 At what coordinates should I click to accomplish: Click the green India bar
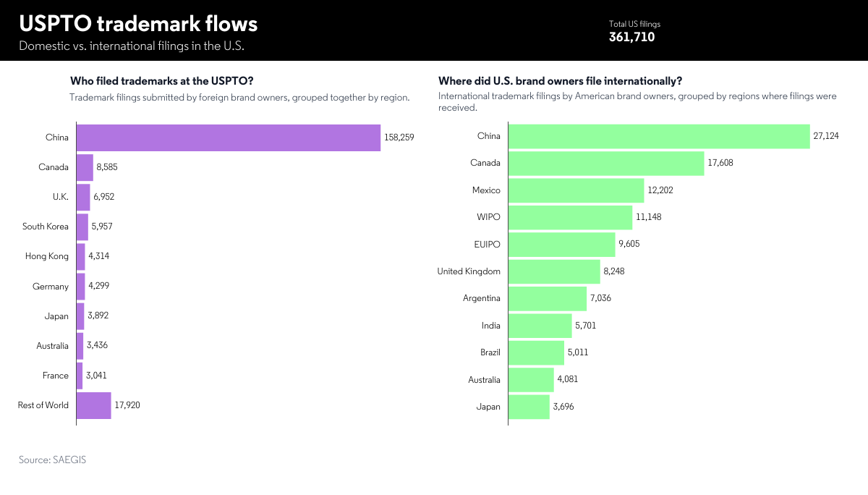(x=540, y=326)
